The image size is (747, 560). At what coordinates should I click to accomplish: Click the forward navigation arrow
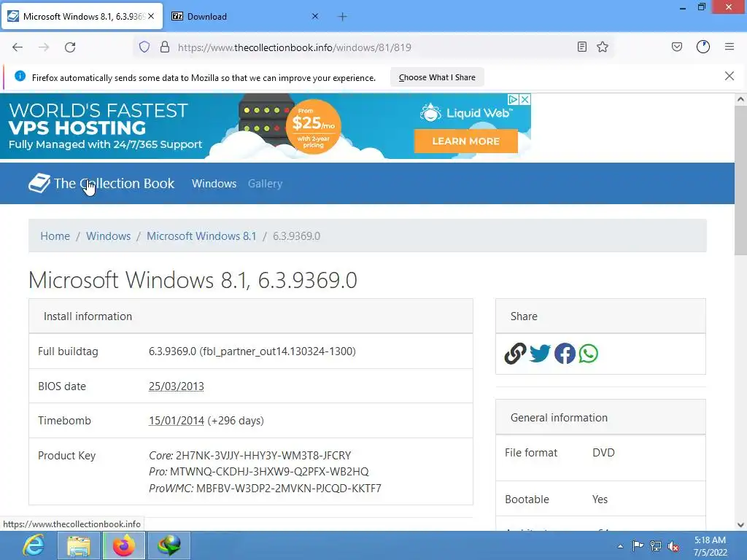point(44,47)
